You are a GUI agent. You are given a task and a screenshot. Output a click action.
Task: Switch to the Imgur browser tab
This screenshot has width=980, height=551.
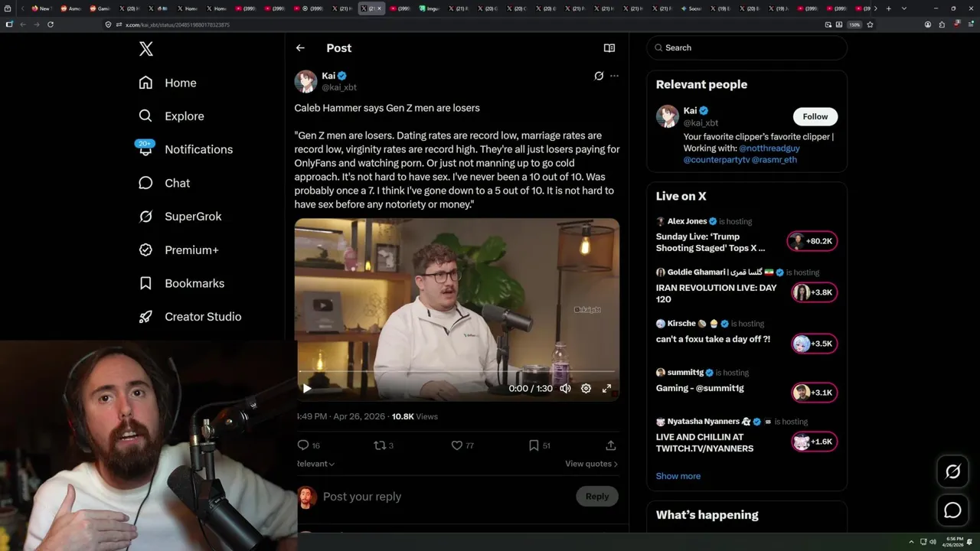[x=429, y=8]
